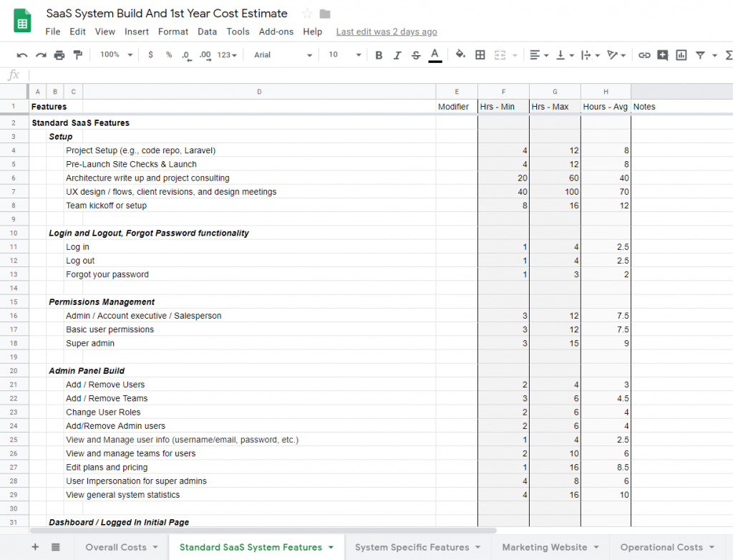
Task: Open the Data menu
Action: [207, 32]
